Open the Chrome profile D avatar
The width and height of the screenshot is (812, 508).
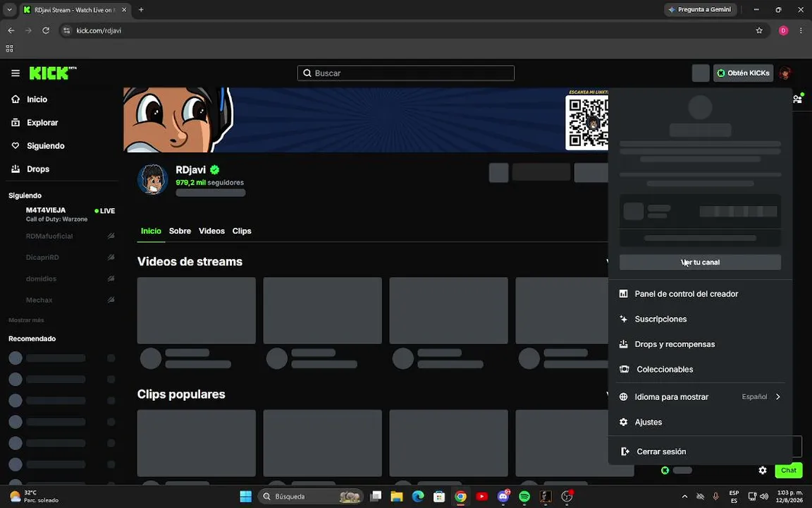click(x=783, y=30)
